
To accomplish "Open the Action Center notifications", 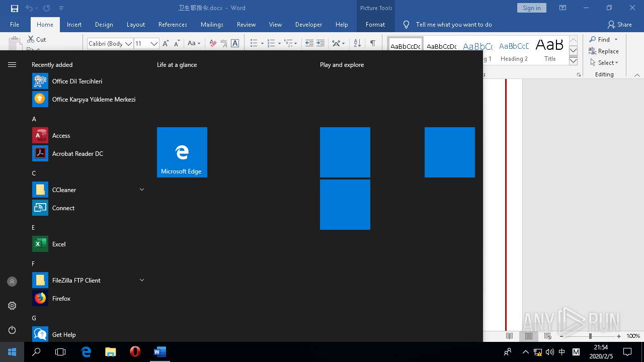I will [627, 352].
